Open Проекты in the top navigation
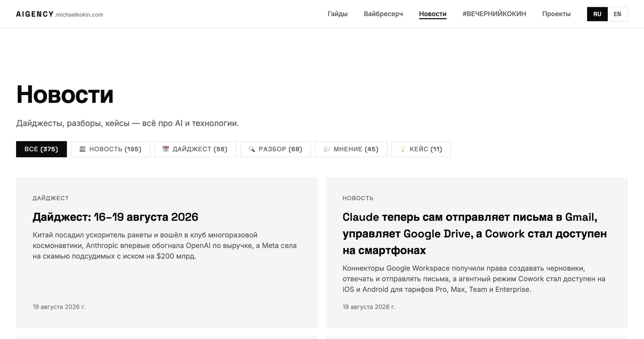This screenshot has height=339, width=644. 556,14
